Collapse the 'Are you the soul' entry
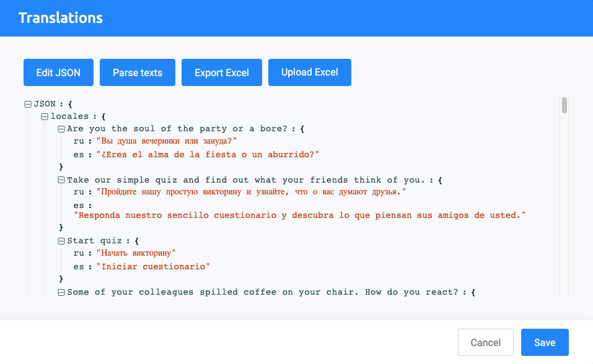The height and width of the screenshot is (364, 593). (x=61, y=129)
